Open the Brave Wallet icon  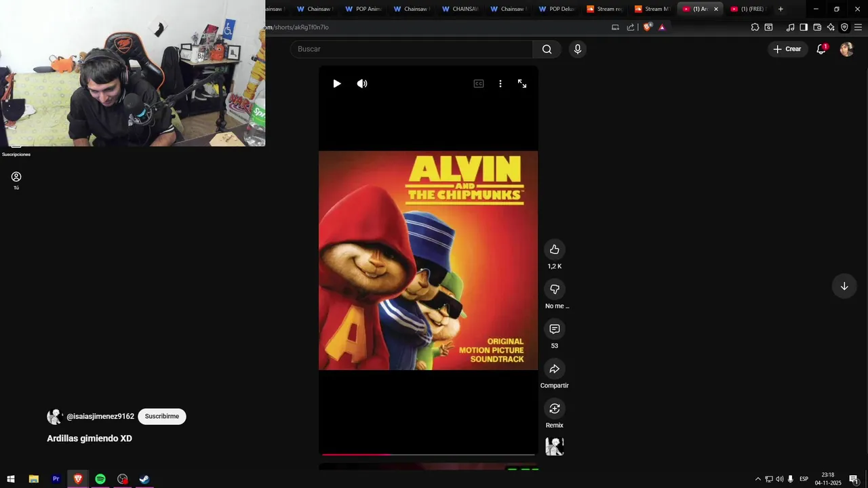tap(817, 27)
